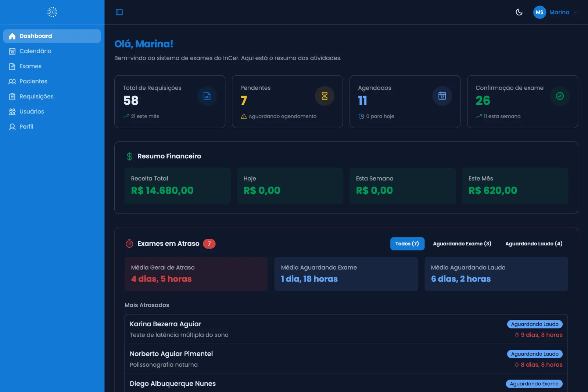Viewport: 588px width, 392px height.
Task: Click Aguardando Laudo badge for Karina
Action: [535, 324]
